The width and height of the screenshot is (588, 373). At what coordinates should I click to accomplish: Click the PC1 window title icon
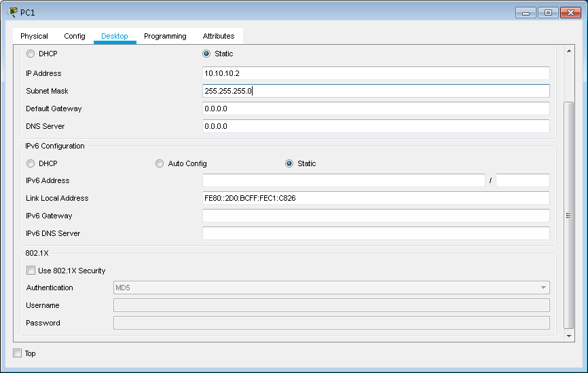pos(12,12)
